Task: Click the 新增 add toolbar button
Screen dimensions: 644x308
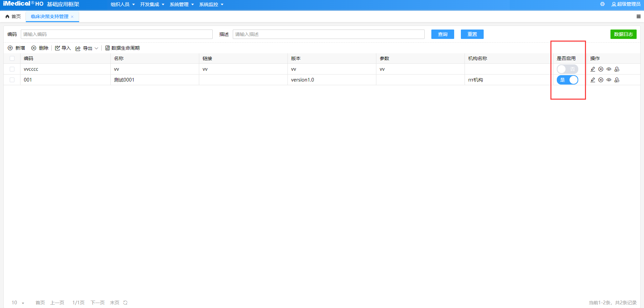Action: coord(16,48)
